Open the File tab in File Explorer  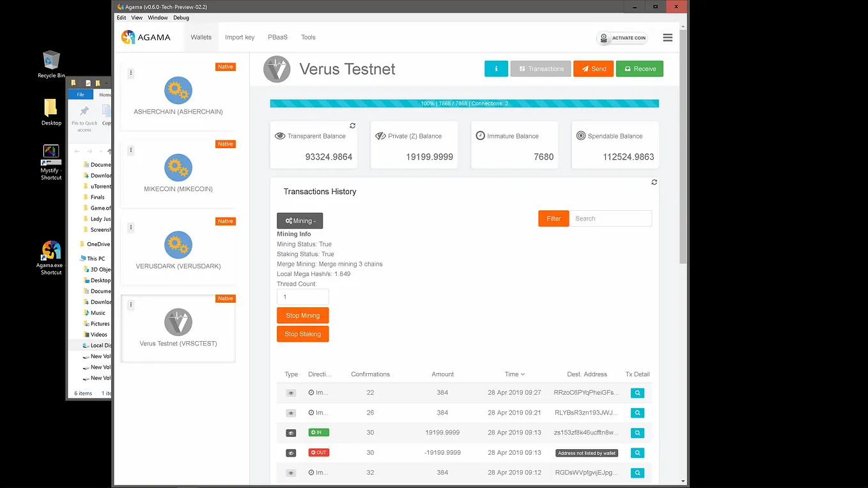tap(81, 95)
